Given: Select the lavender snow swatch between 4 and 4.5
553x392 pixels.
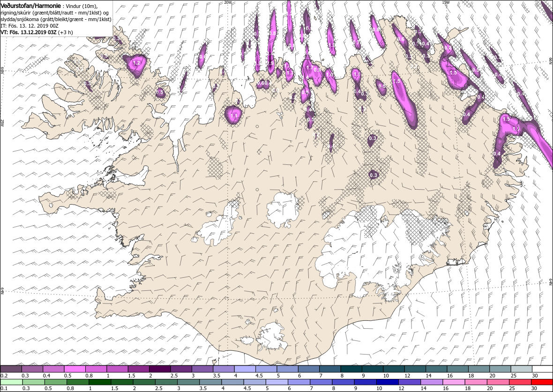Looking at the screenshot, I should (245, 369).
